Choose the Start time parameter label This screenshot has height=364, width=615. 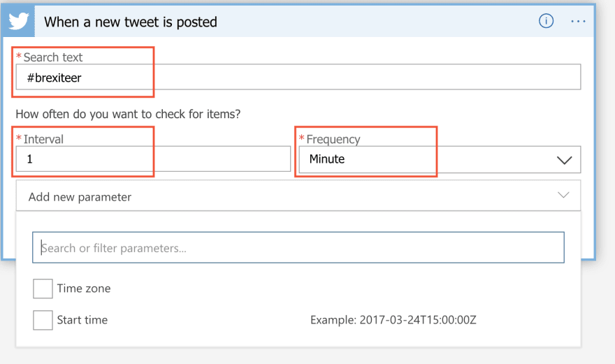[x=82, y=320]
